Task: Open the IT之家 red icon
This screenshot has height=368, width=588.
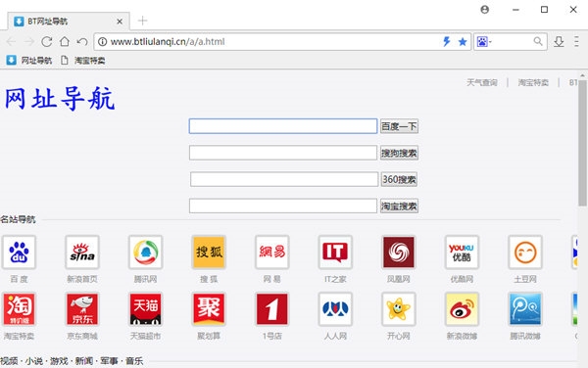Action: pyautogui.click(x=335, y=252)
